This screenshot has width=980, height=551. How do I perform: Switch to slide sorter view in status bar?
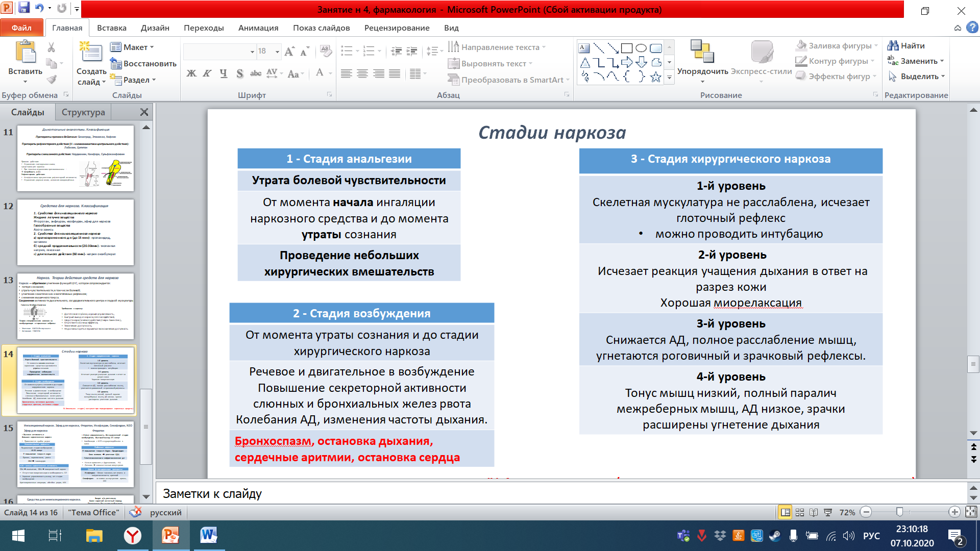tap(800, 512)
